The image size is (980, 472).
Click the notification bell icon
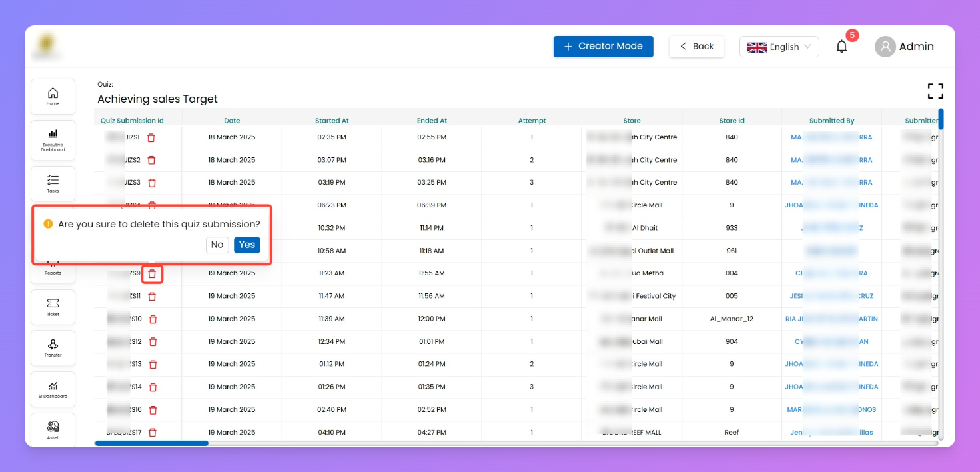pyautogui.click(x=842, y=47)
